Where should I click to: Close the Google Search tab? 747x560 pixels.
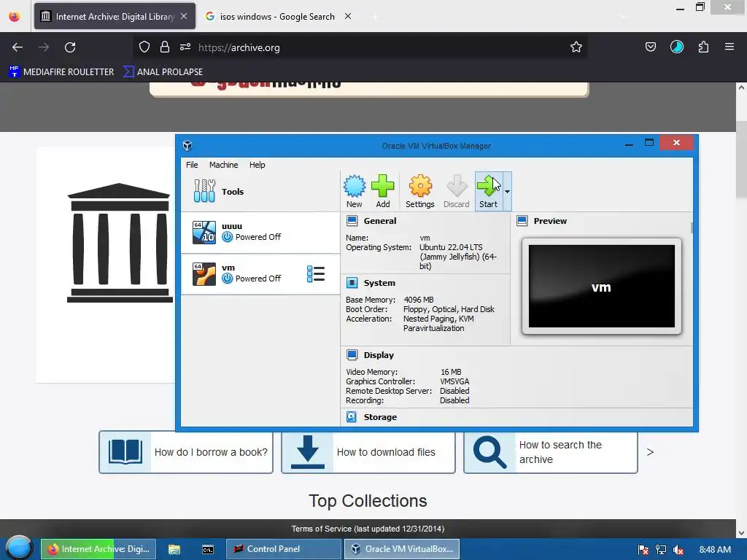tap(348, 16)
